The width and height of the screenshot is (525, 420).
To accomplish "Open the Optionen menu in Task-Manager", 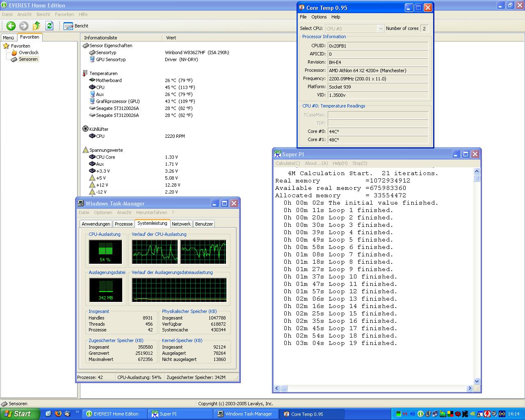I will pos(103,212).
